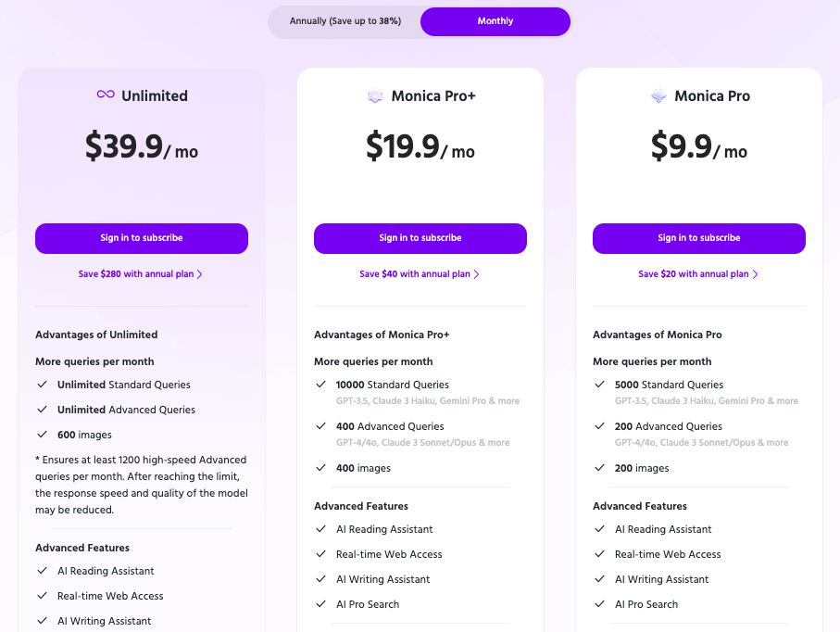The image size is (840, 632).
Task: Select the Monthly billing option
Action: pyautogui.click(x=495, y=21)
